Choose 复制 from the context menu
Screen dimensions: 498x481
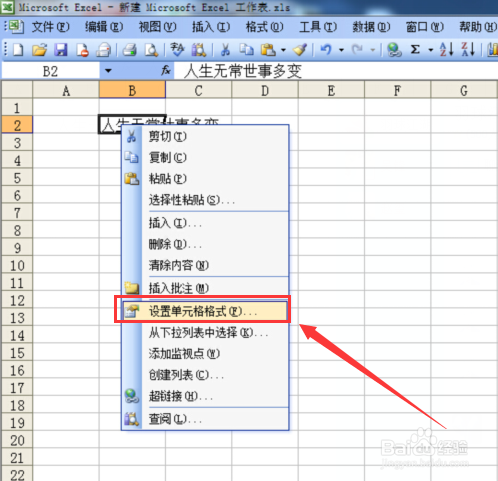pos(205,157)
